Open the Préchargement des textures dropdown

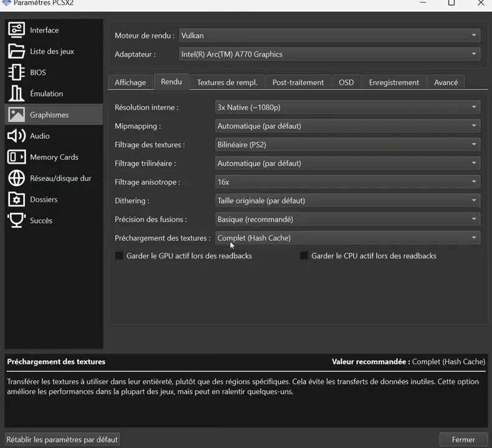(348, 238)
